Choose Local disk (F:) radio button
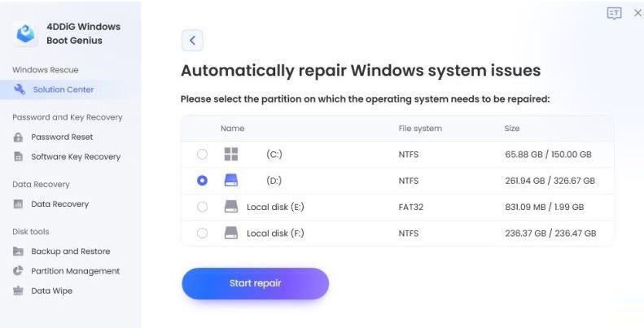The width and height of the screenshot is (644, 328). tap(202, 233)
